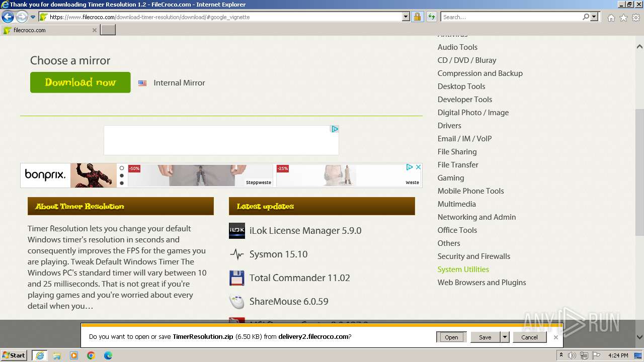
Task: Open Web Browsers and Plugins category
Action: [x=481, y=283]
